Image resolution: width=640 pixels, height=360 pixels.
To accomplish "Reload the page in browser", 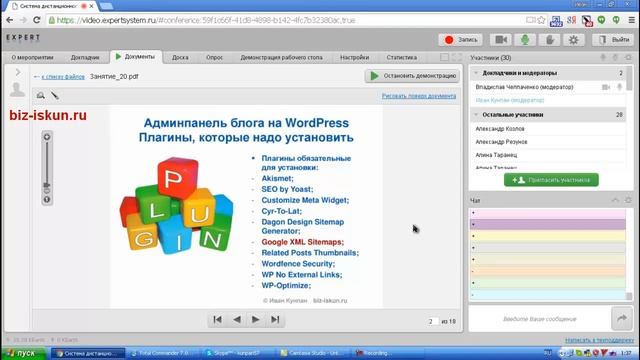I will pyautogui.click(x=36, y=20).
